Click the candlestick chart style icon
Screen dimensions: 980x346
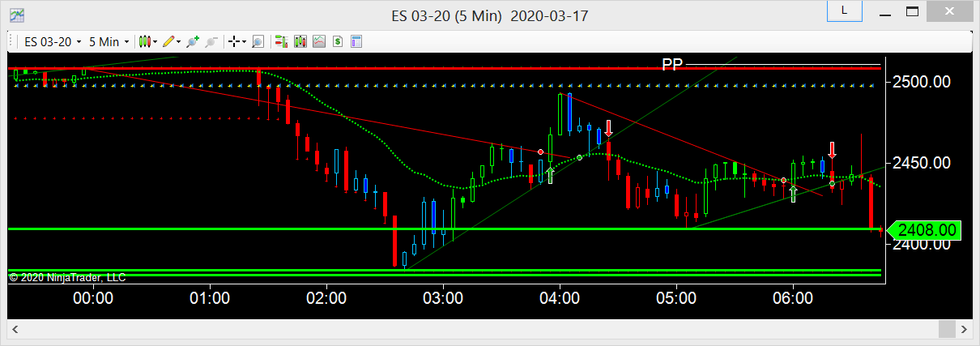[144, 41]
